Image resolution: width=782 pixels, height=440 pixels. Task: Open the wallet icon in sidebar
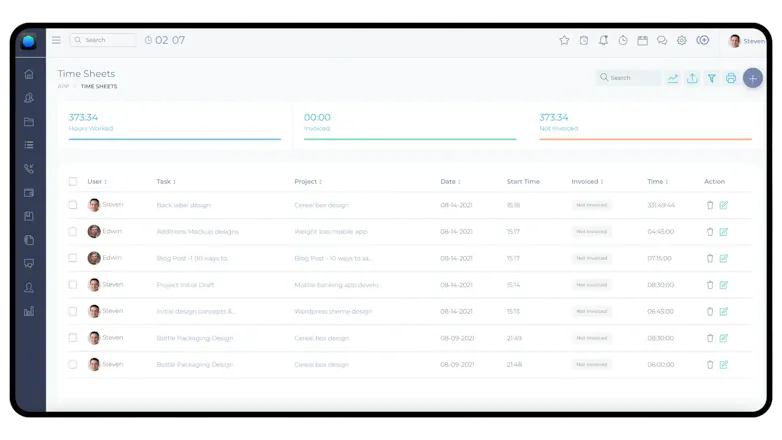pos(29,193)
